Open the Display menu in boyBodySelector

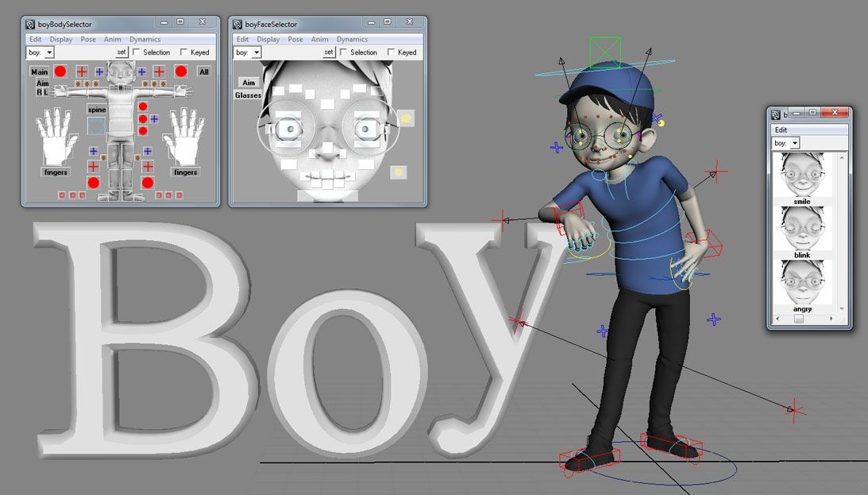coord(61,39)
